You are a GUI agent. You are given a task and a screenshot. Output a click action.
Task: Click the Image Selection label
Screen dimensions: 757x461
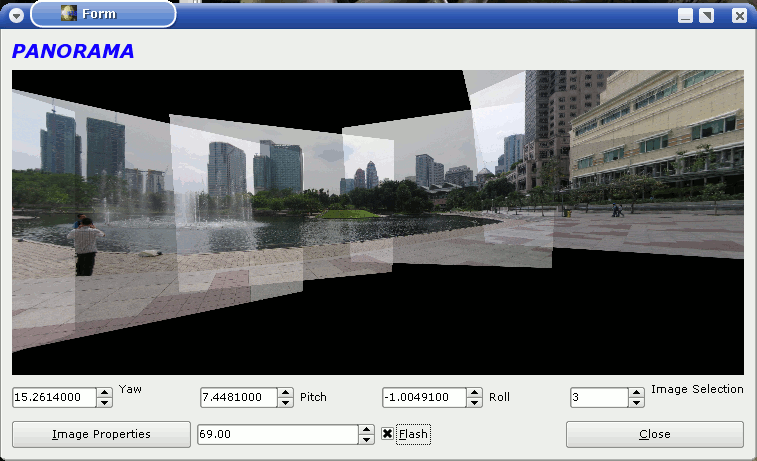pyautogui.click(x=697, y=389)
